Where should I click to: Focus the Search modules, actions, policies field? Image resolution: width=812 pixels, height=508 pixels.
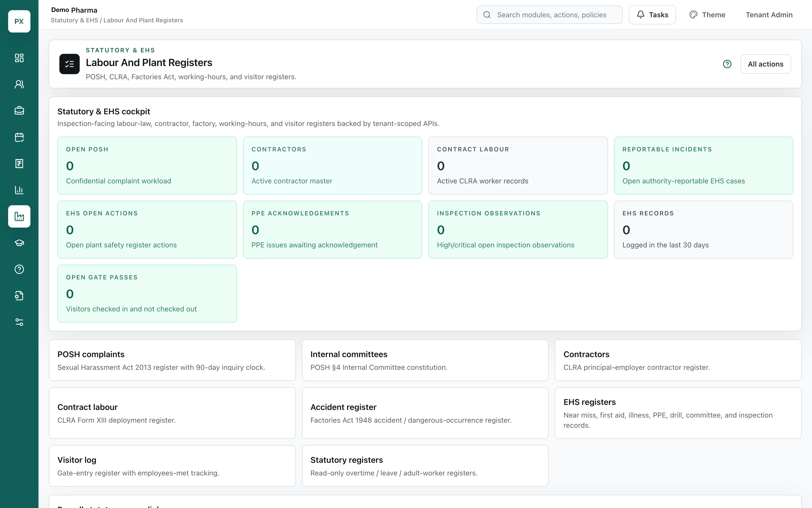(x=549, y=15)
